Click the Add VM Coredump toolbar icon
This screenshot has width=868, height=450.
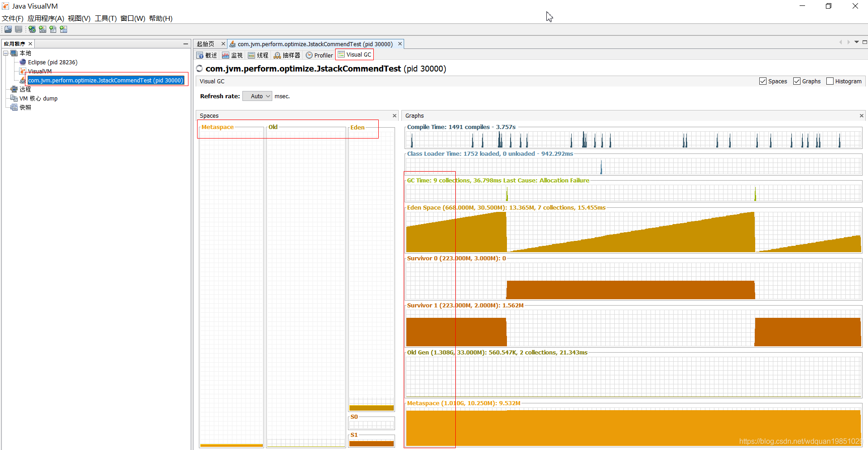(53, 29)
